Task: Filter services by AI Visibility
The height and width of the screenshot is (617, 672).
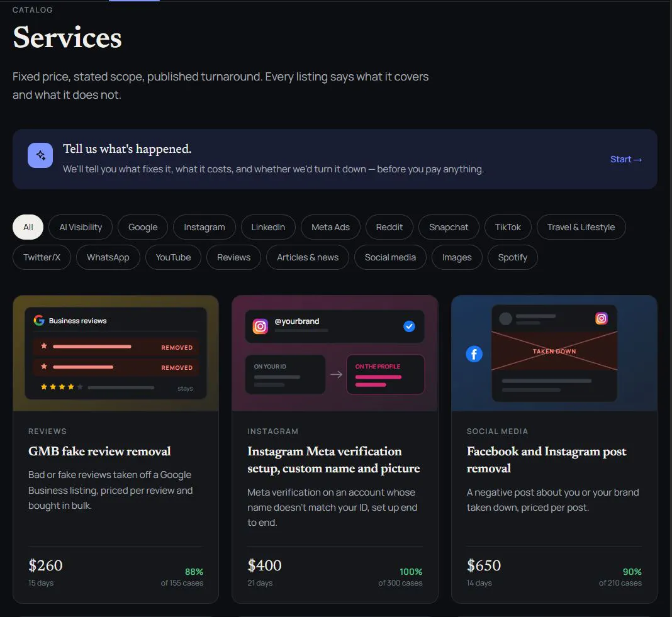Action: click(81, 227)
